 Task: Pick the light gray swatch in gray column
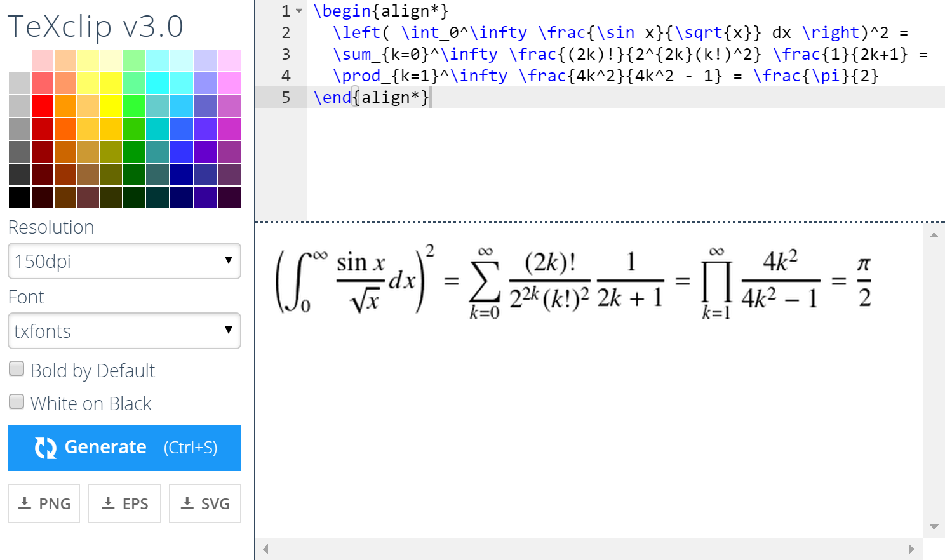(x=20, y=83)
